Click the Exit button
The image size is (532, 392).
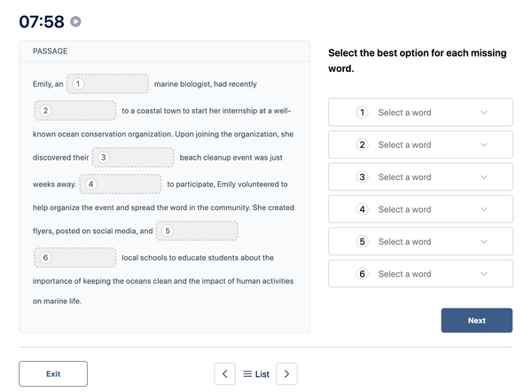pos(53,373)
